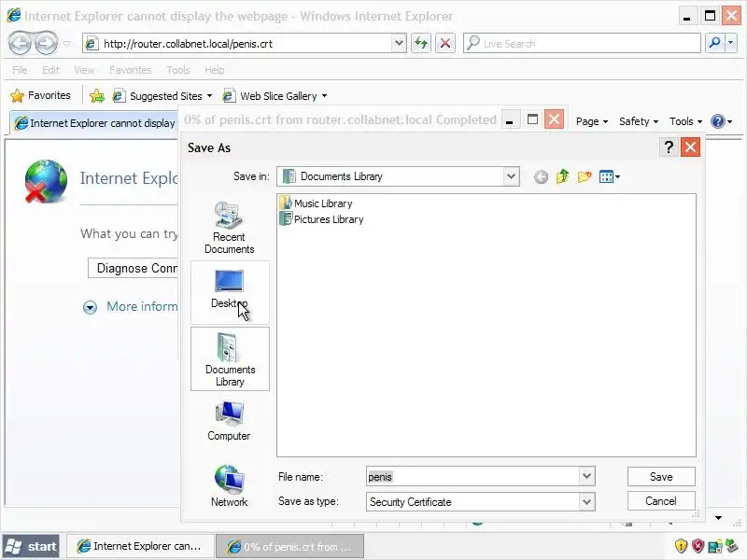The image size is (747, 560).
Task: Click the IE Back navigation button
Action: [x=20, y=43]
